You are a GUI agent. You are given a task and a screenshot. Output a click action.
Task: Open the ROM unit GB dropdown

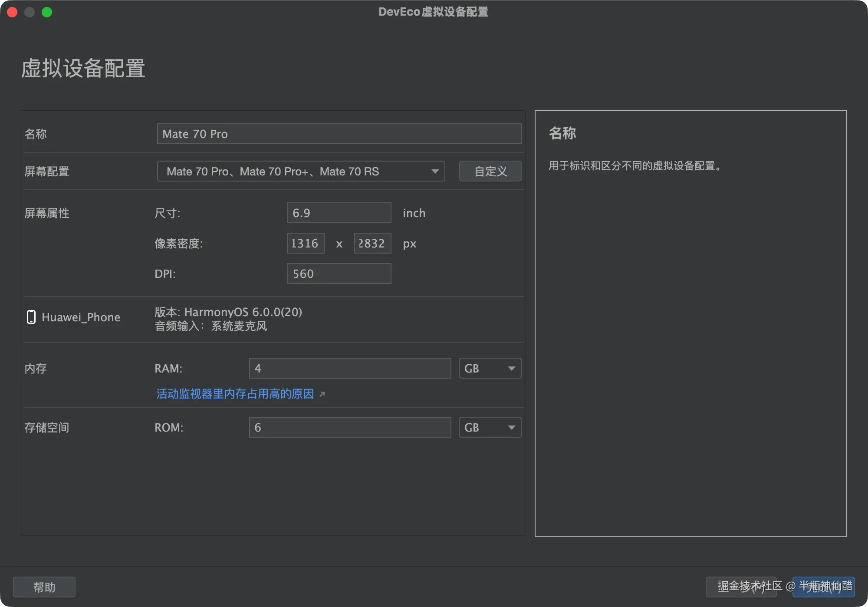pyautogui.click(x=490, y=428)
